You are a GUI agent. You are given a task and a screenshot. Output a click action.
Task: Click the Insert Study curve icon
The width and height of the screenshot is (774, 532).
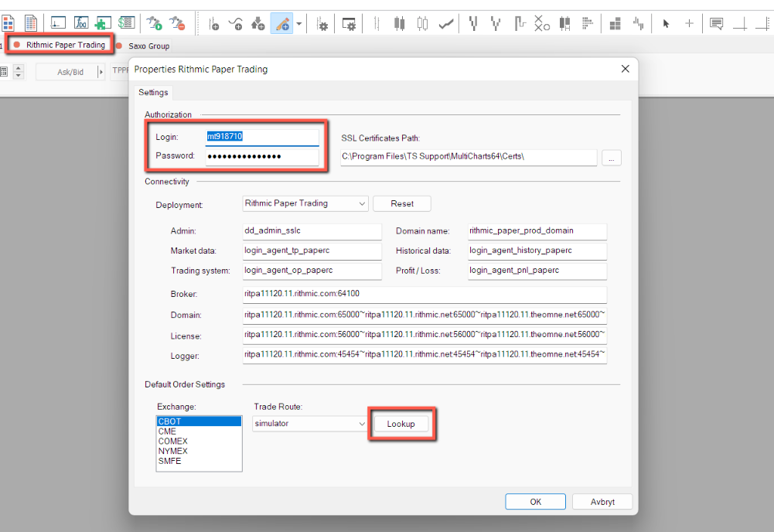click(x=236, y=24)
